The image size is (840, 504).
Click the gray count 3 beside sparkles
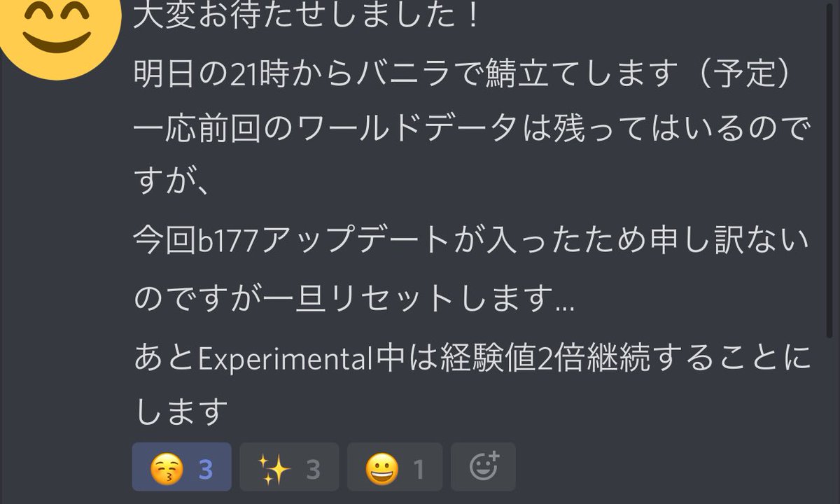(x=313, y=469)
